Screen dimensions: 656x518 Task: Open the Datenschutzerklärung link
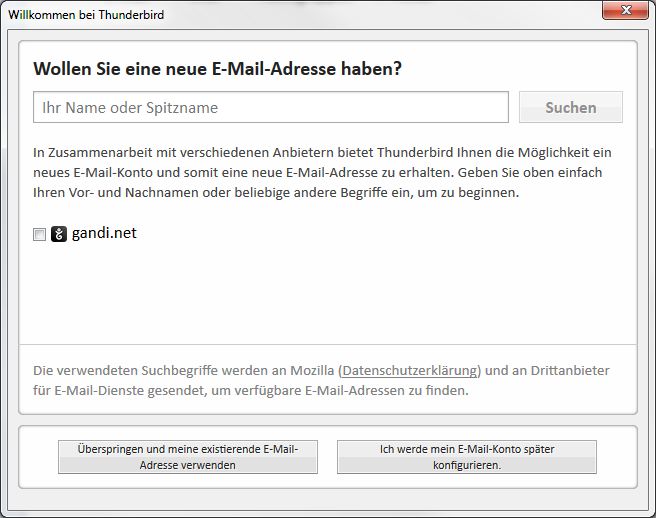[410, 370]
